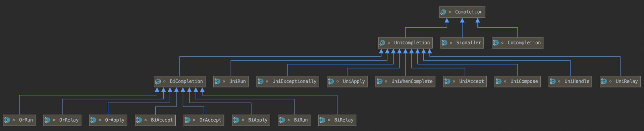Click the BiCompletion class icon
The height and width of the screenshot is (131, 644).
coord(158,82)
